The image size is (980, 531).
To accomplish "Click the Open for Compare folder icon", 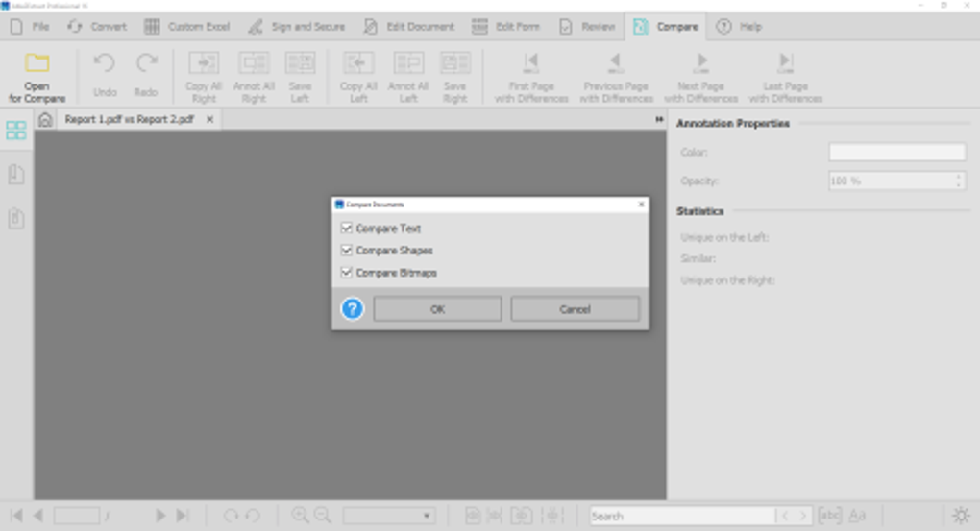I will click(37, 64).
